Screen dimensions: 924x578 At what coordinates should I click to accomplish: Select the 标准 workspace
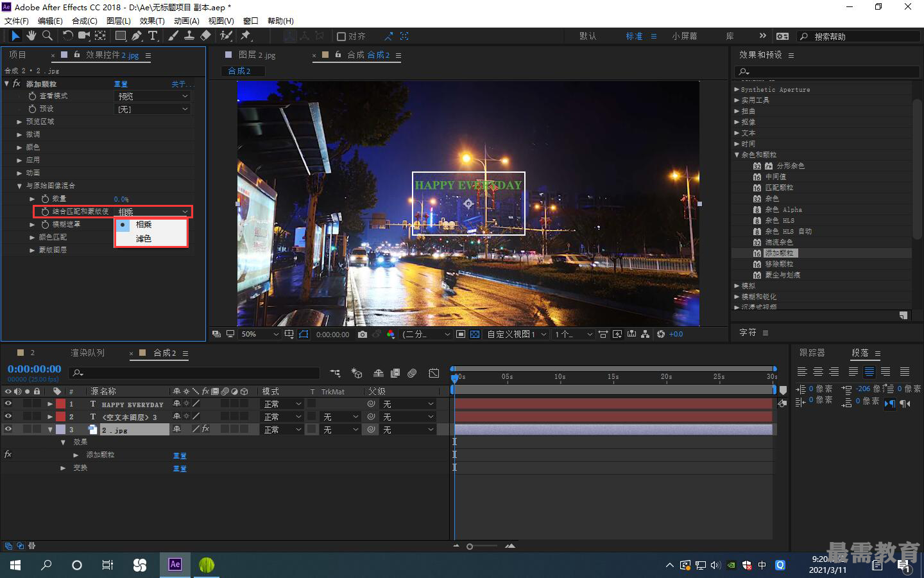(x=634, y=37)
